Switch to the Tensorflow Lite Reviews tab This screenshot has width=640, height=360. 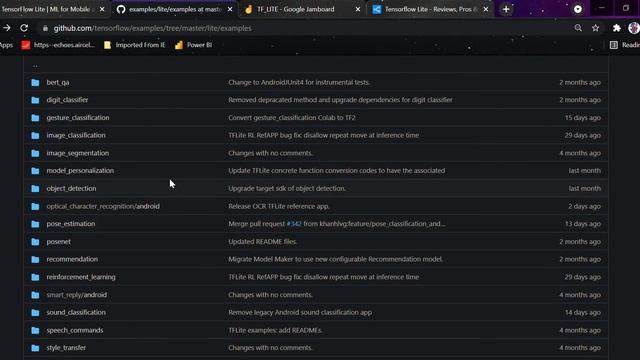(x=431, y=9)
